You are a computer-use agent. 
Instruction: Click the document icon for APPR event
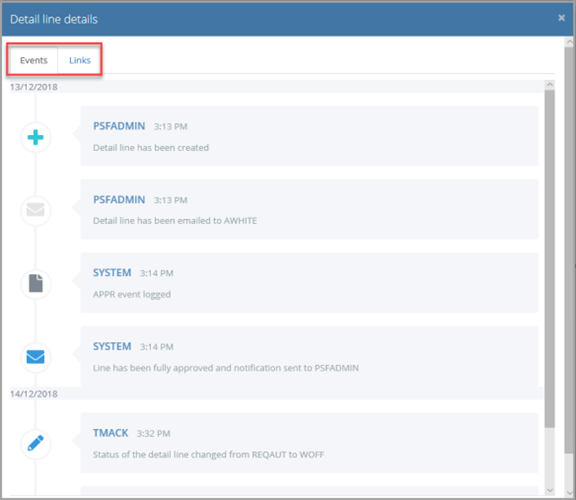(x=36, y=283)
